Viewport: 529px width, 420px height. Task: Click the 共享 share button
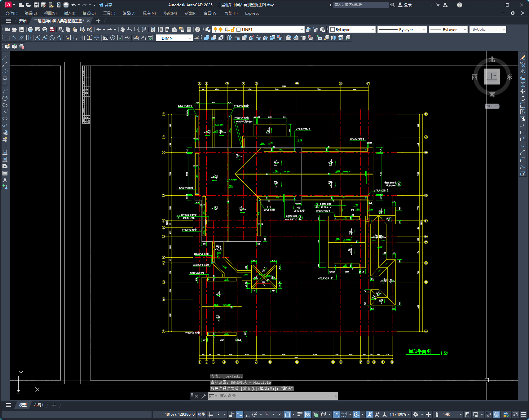pyautogui.click(x=105, y=5)
